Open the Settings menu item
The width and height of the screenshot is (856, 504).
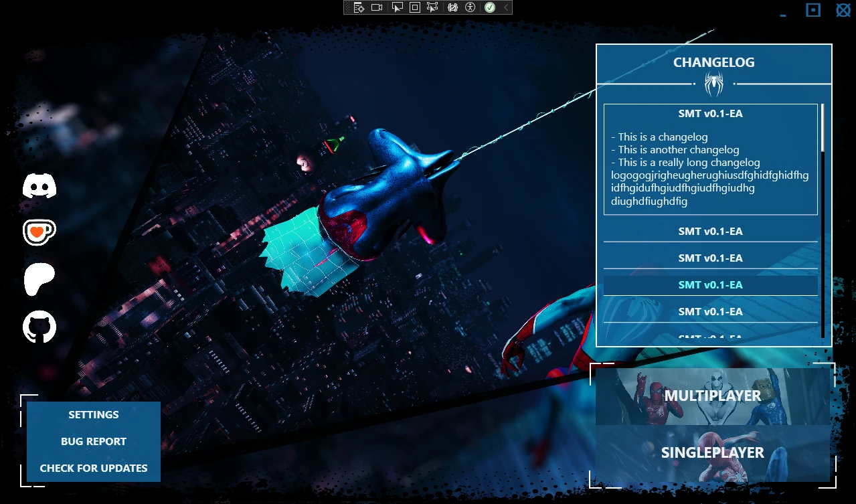click(94, 415)
